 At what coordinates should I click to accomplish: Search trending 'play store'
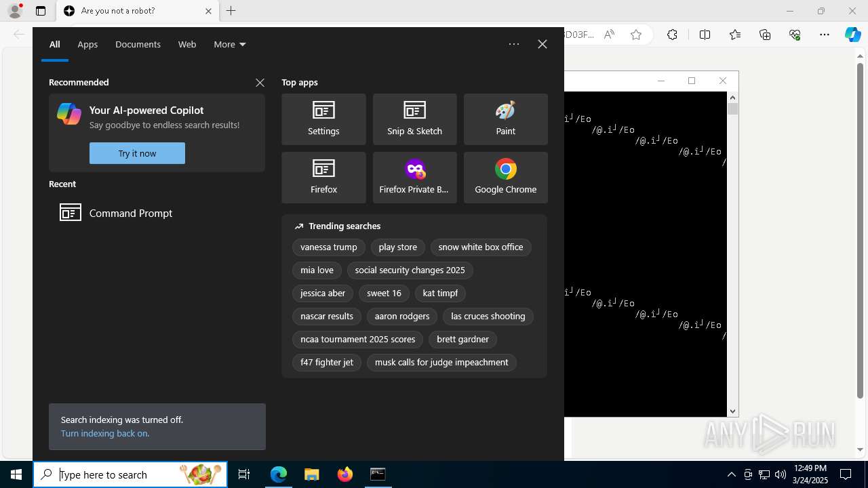pos(398,247)
